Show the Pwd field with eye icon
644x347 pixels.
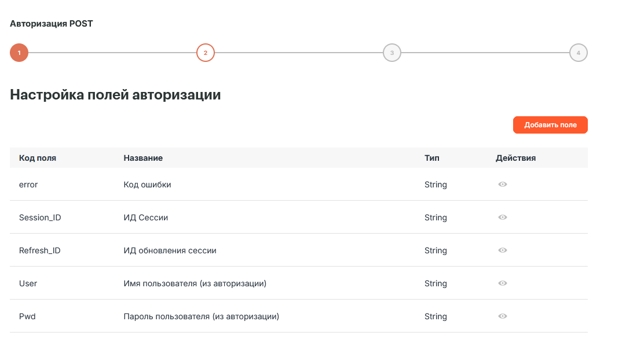(502, 316)
